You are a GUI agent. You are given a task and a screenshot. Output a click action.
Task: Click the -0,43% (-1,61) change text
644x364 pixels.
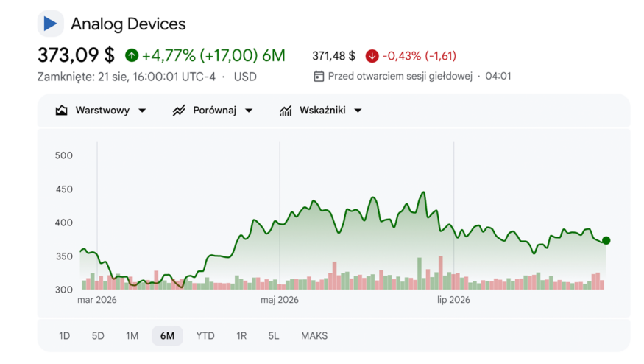click(x=420, y=56)
